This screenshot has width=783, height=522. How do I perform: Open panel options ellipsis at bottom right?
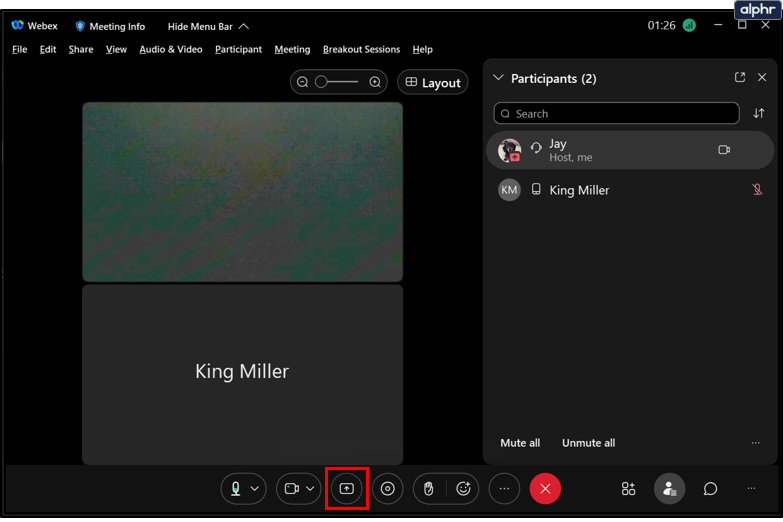(751, 488)
